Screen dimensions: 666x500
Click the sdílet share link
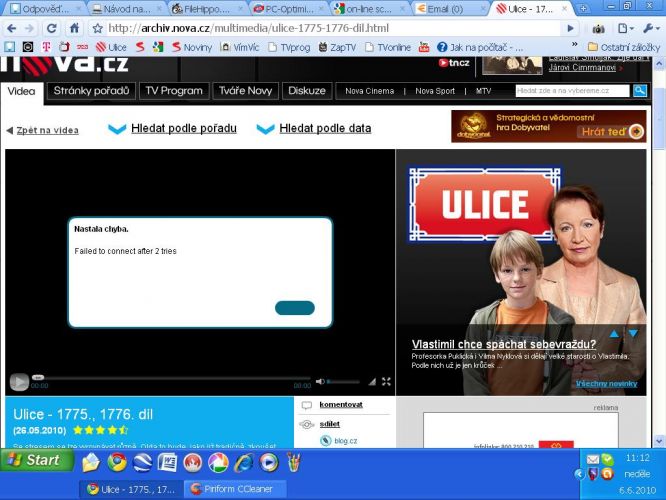[x=330, y=424]
